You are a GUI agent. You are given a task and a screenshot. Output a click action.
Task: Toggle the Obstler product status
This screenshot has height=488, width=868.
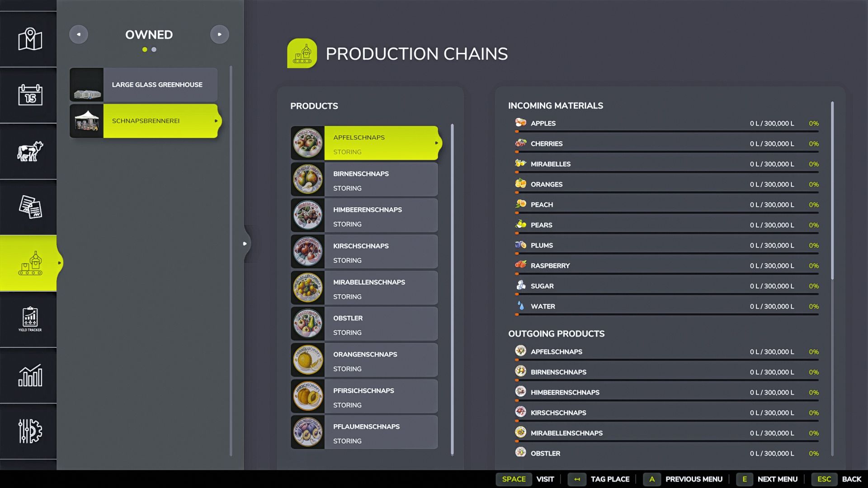click(x=347, y=333)
